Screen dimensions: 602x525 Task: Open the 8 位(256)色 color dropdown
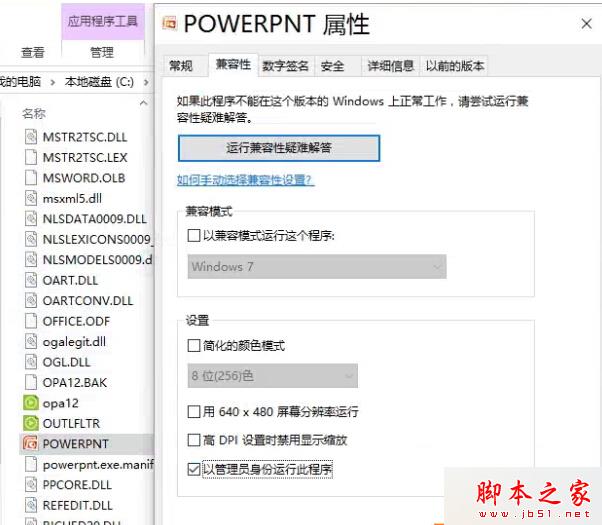click(273, 376)
